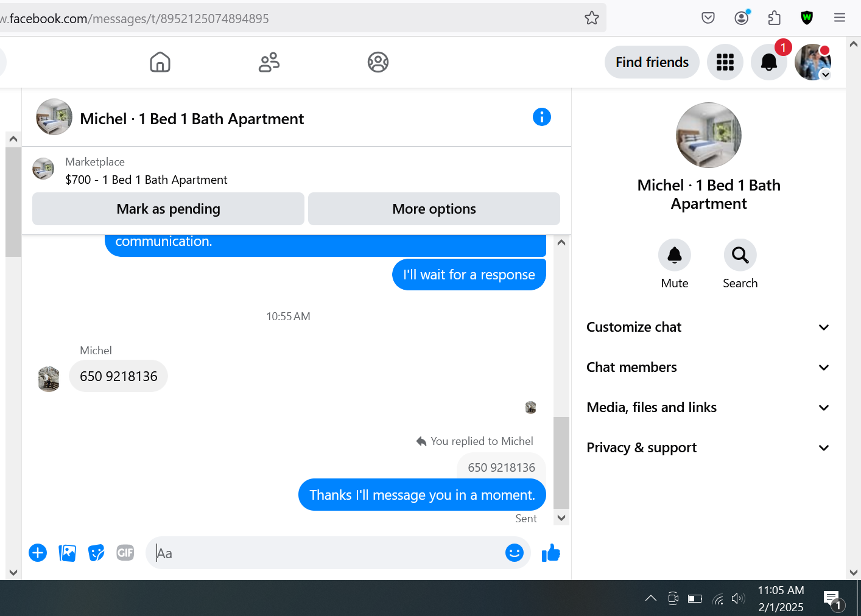The width and height of the screenshot is (861, 616).
Task: Open the Firefox account icon
Action: pos(742,18)
